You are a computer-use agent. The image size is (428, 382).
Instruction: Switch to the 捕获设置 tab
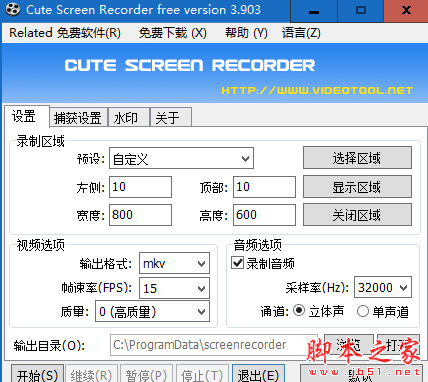[x=79, y=117]
